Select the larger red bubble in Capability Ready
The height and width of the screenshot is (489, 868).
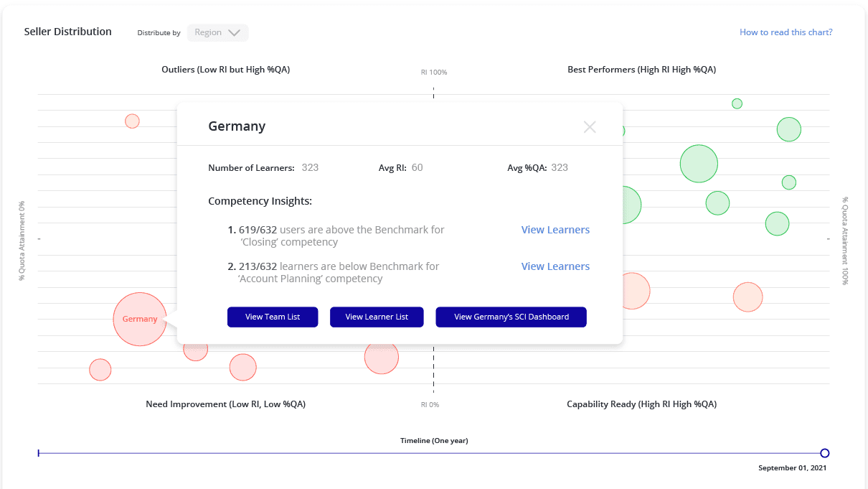click(634, 292)
